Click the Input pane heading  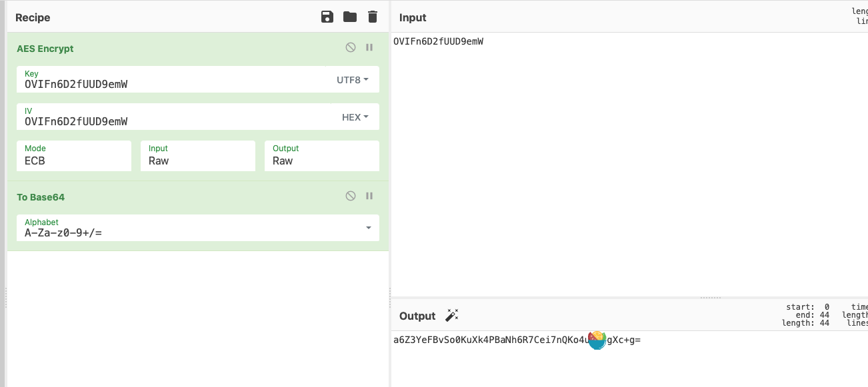413,17
